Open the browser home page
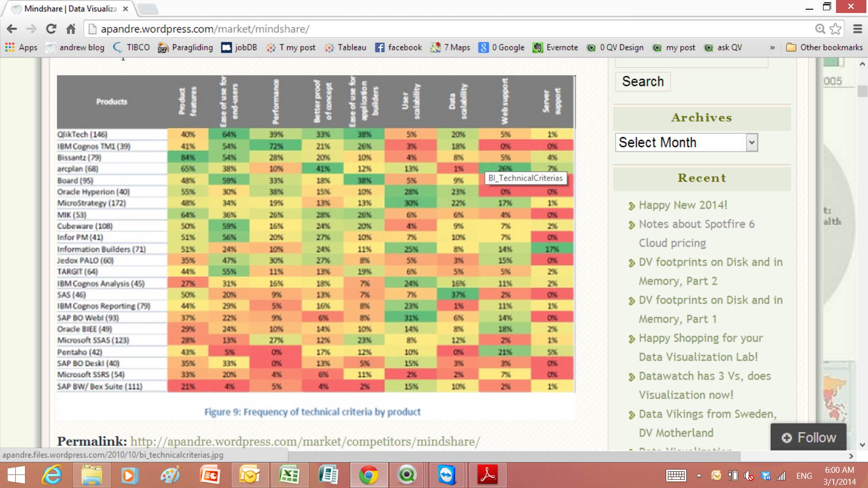 click(71, 29)
